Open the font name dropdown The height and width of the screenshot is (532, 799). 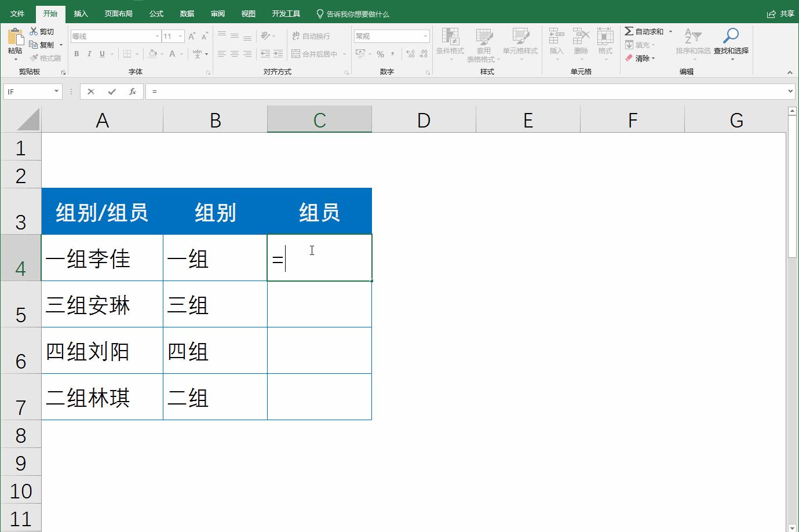156,35
